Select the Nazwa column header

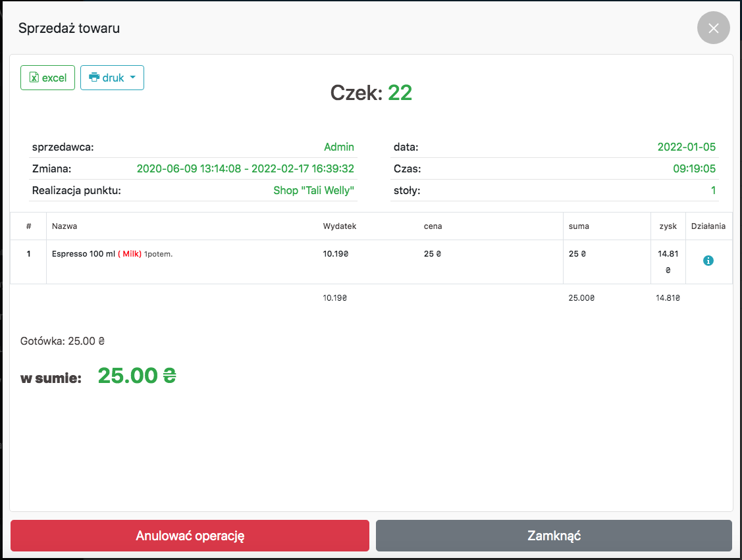[65, 226]
